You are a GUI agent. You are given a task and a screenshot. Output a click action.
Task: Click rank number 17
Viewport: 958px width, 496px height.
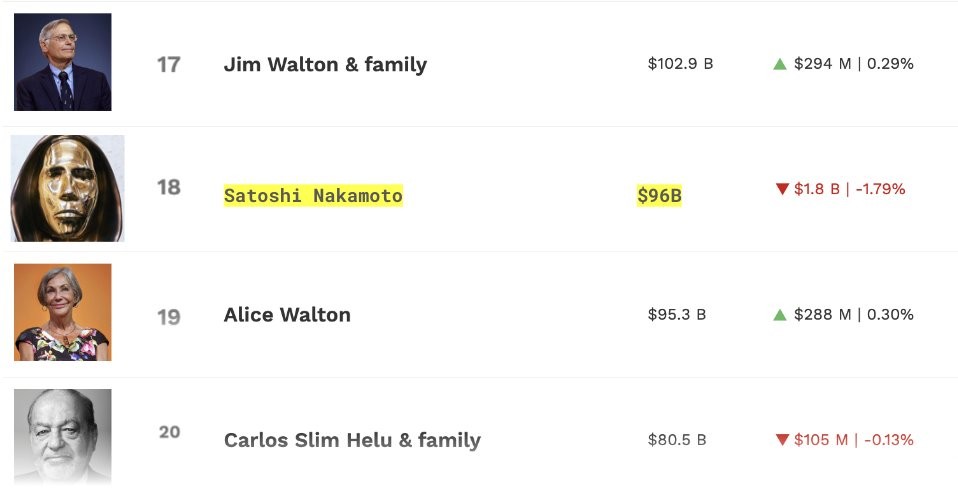click(x=169, y=64)
